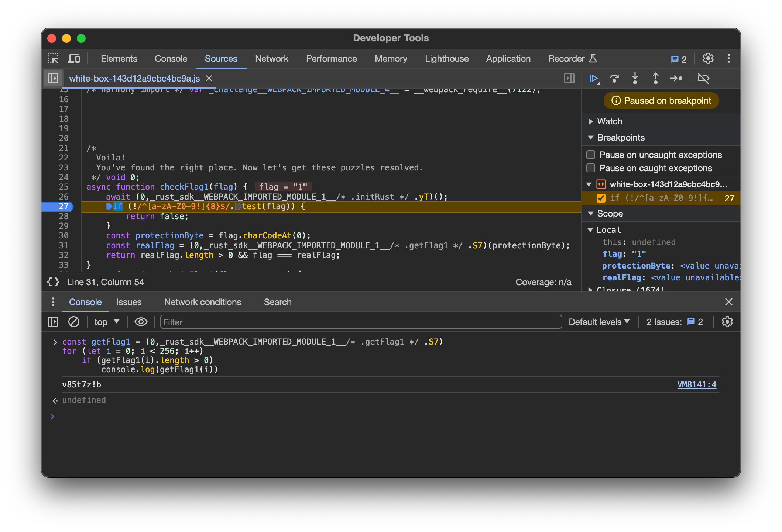This screenshot has height=532, width=782.
Task: Open the top context selector
Action: tap(107, 322)
